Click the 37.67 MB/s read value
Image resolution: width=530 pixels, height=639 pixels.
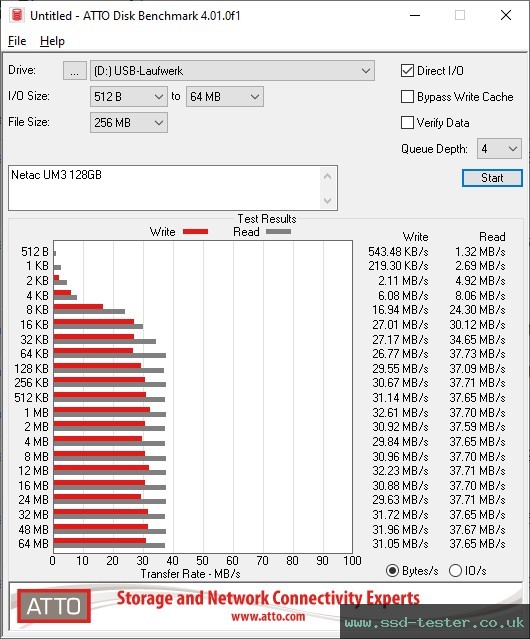coord(477,529)
